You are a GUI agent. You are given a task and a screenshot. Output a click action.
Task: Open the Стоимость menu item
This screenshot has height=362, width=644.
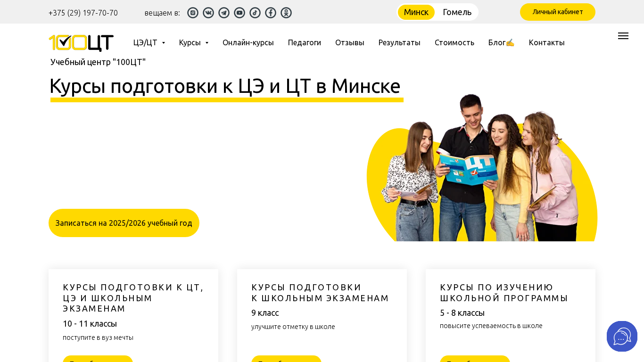pos(454,42)
